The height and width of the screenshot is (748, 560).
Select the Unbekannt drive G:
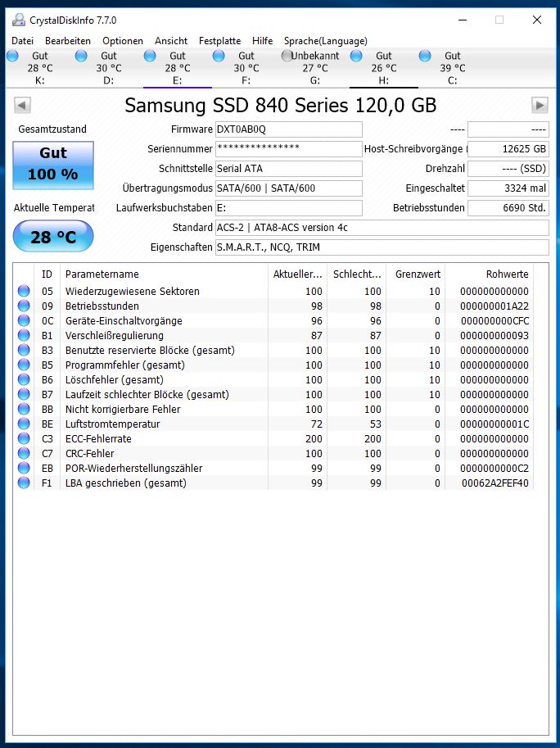click(314, 68)
